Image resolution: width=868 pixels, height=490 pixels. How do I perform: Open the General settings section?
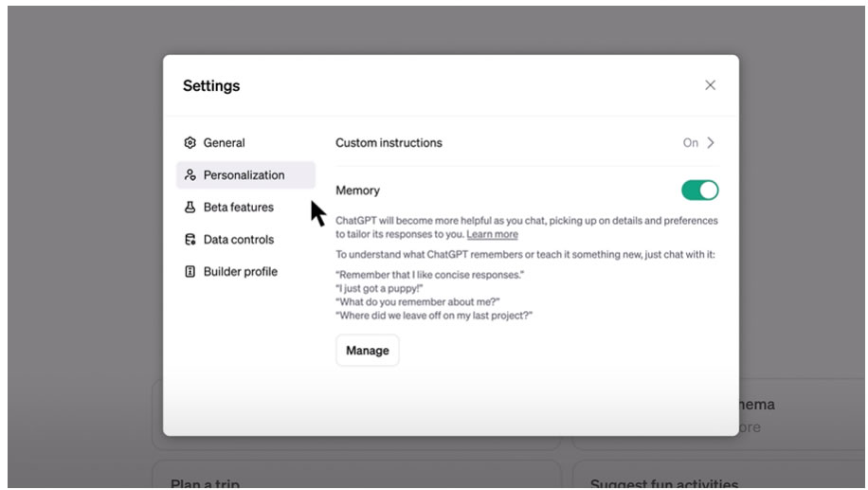tap(225, 143)
